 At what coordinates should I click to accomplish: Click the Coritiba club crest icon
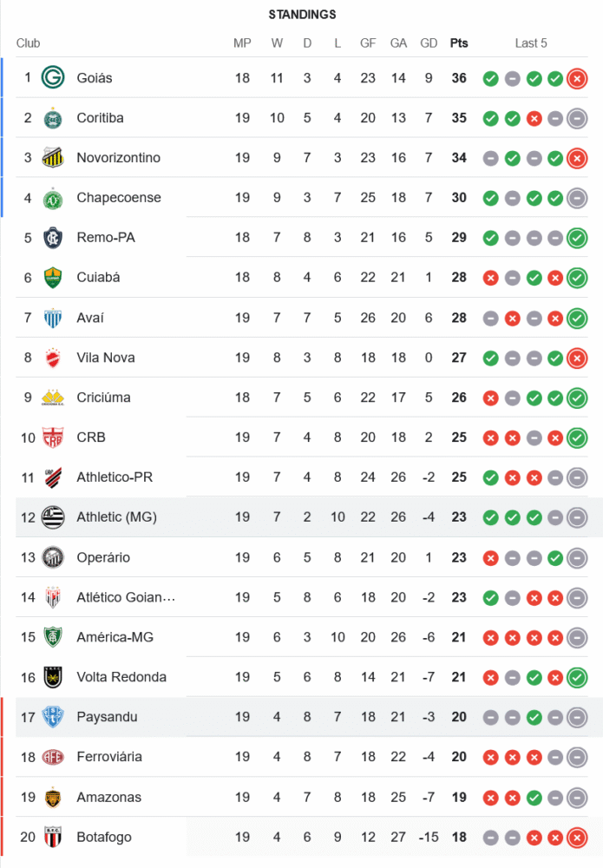coord(53,118)
